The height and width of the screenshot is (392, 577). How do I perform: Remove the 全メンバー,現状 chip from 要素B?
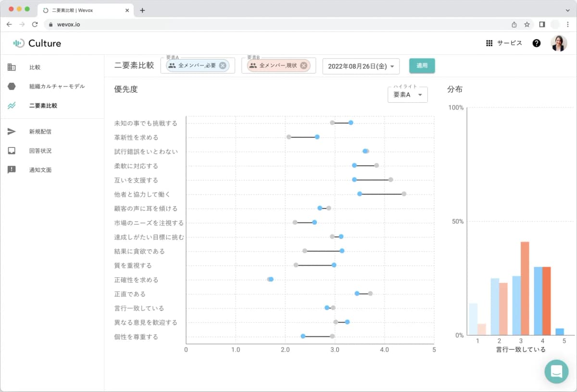pos(303,66)
